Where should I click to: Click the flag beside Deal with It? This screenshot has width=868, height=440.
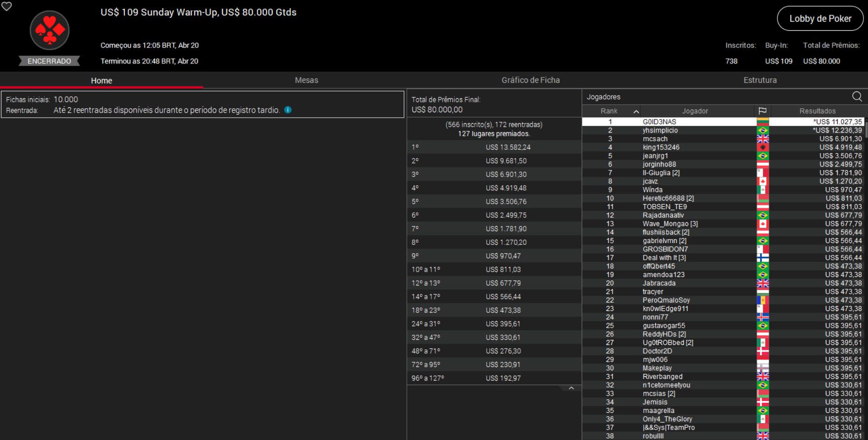coord(763,258)
